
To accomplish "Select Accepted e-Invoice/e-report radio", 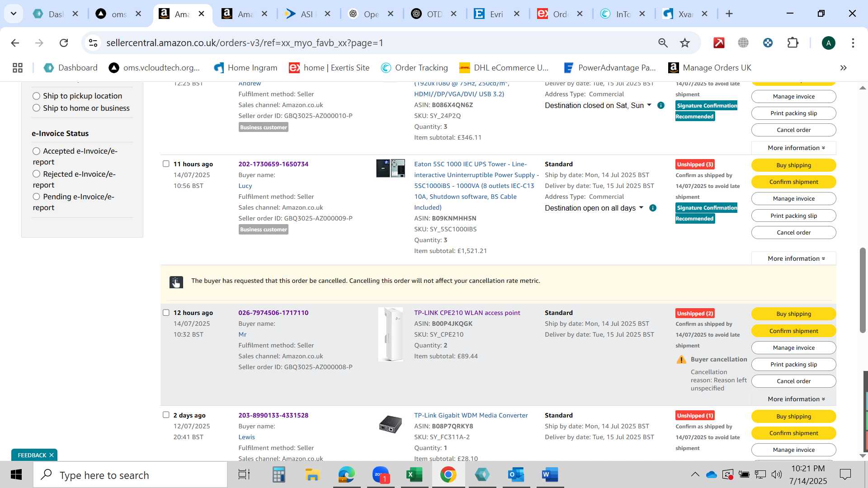I will (x=36, y=151).
